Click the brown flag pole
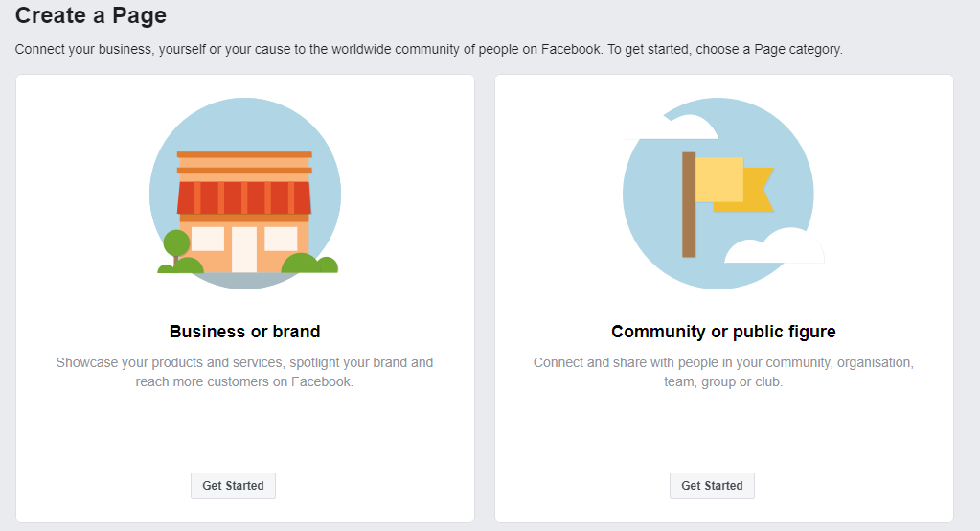 (689, 204)
